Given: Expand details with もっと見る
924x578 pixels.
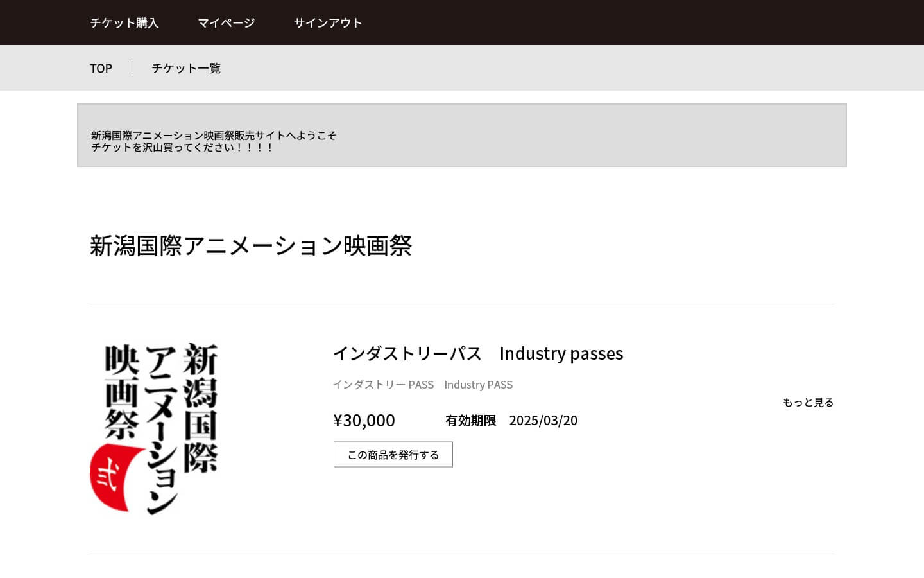Looking at the screenshot, I should pos(807,403).
